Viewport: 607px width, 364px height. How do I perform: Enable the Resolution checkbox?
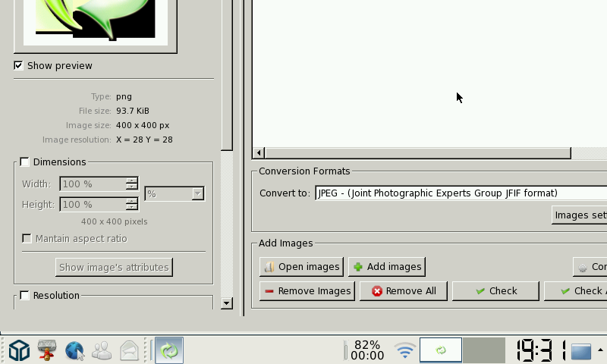click(25, 295)
